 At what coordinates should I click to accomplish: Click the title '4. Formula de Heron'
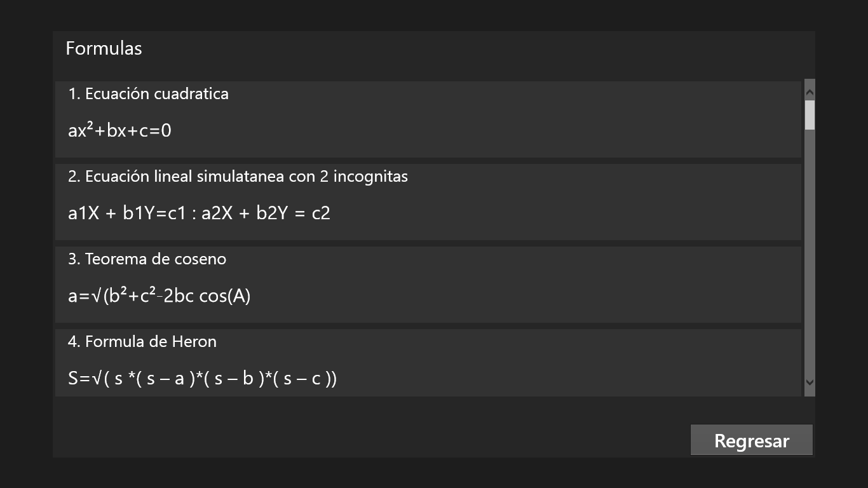tap(142, 341)
